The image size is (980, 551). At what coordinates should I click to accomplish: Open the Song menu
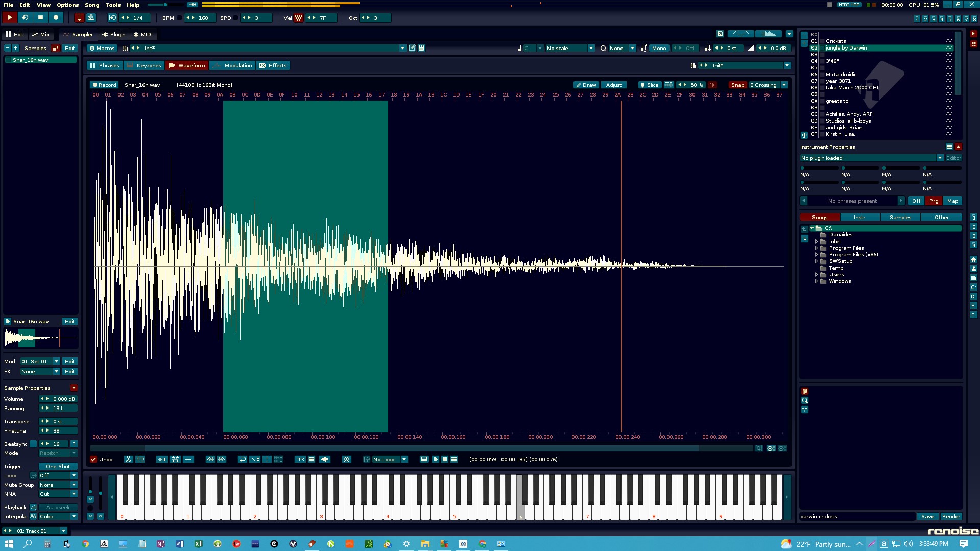[x=92, y=5]
